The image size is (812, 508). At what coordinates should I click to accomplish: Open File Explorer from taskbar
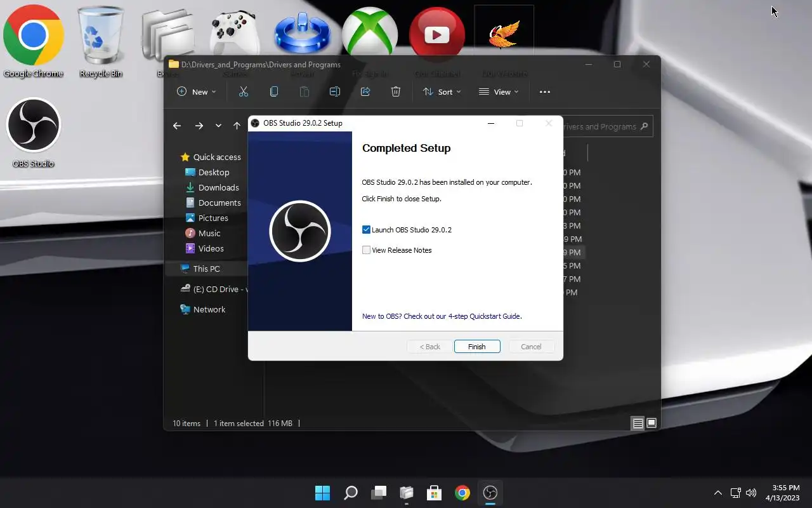click(x=407, y=493)
